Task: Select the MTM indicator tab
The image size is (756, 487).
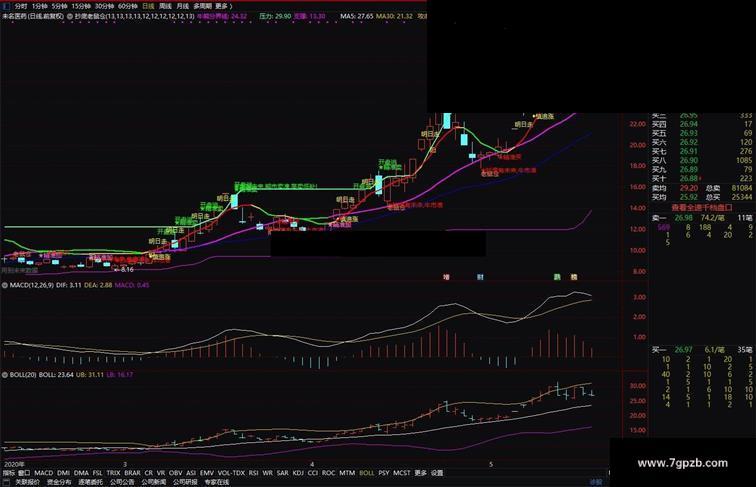Action: [347, 473]
